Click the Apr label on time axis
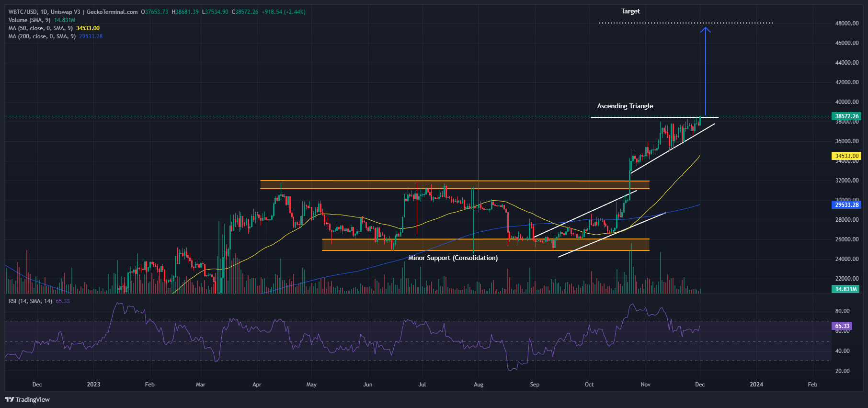The image size is (868, 408). click(x=257, y=385)
